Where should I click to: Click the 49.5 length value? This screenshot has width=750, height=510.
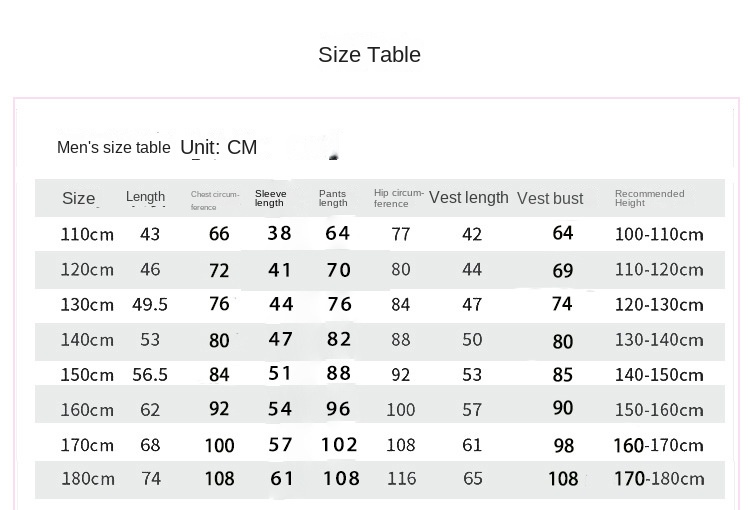150,305
